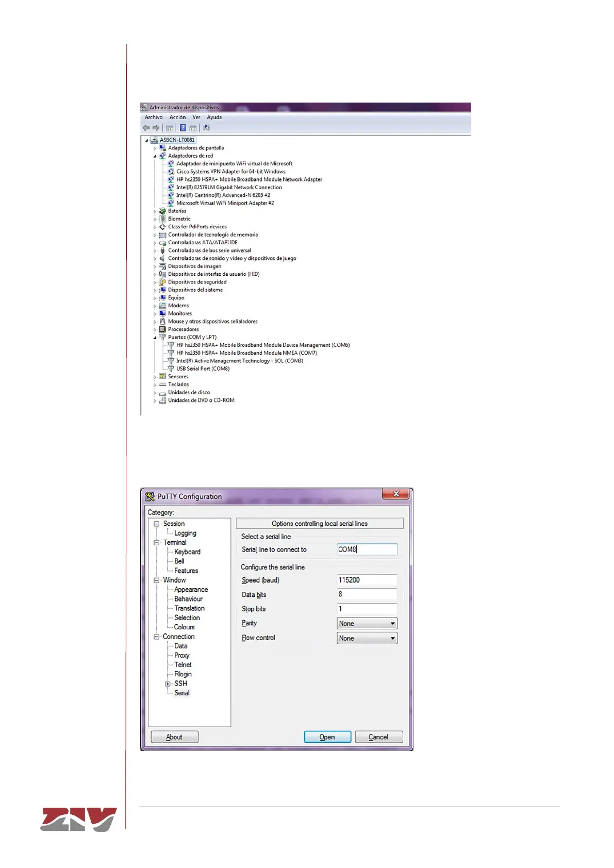Screen dimensions: 614x868
Task: Click the action pane toolbar icon right of Help
Action: coord(193,128)
